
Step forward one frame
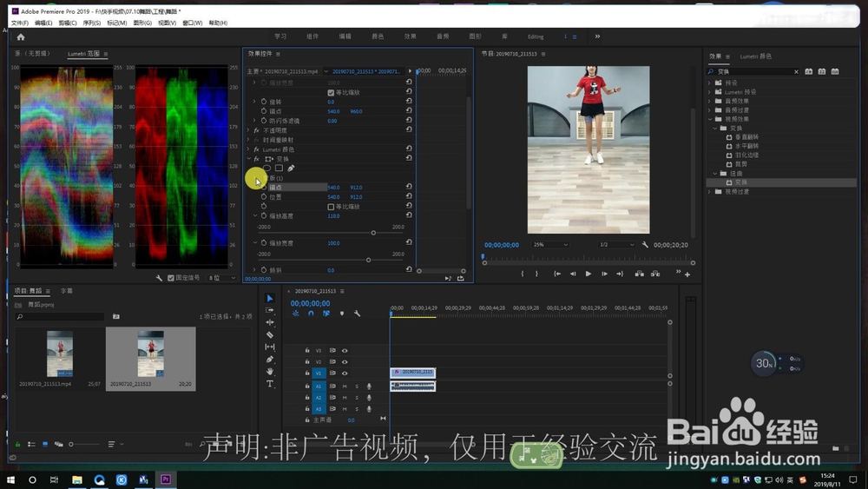604,274
